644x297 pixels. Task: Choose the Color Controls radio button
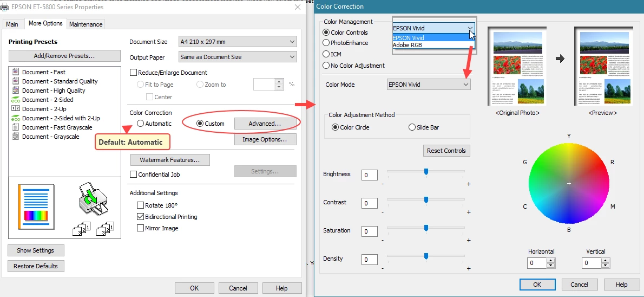click(x=326, y=33)
